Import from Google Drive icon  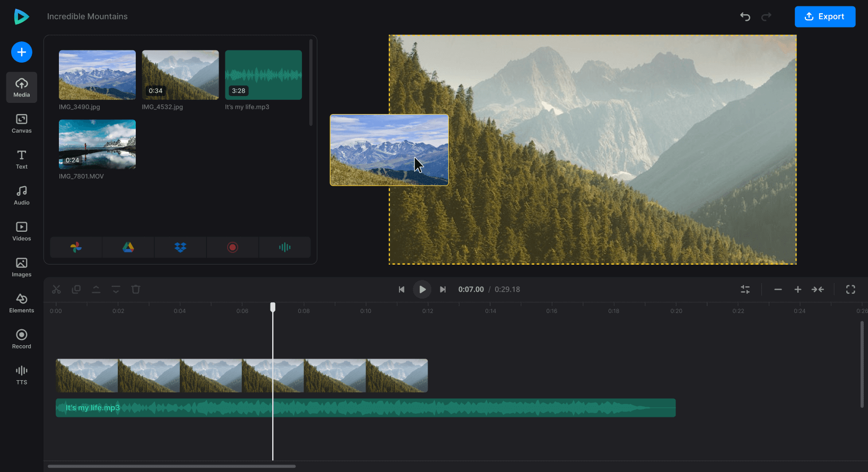pos(128,247)
